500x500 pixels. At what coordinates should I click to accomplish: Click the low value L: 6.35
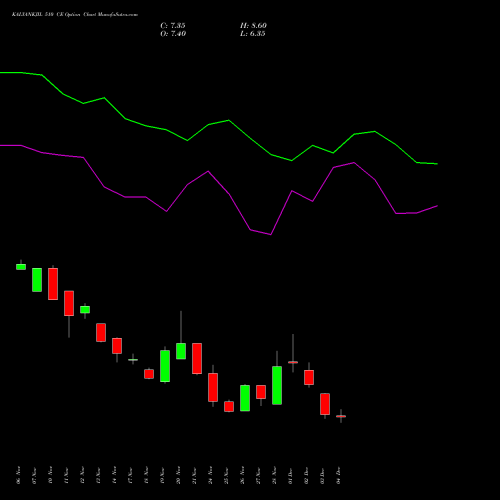coord(253,34)
